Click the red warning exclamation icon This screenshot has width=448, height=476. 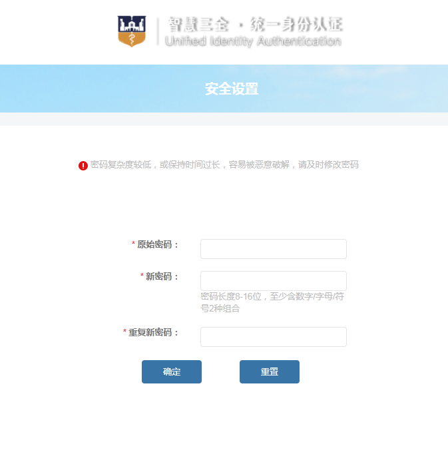pos(83,166)
